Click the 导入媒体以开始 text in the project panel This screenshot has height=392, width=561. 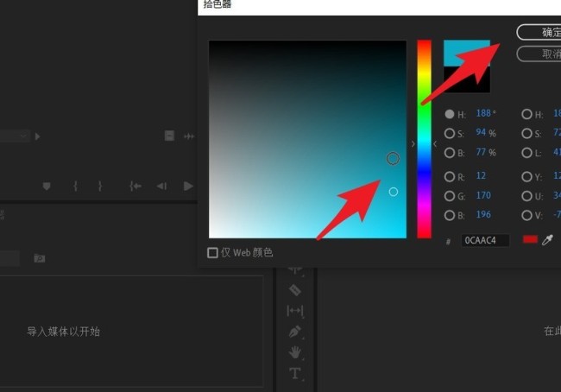[63, 332]
